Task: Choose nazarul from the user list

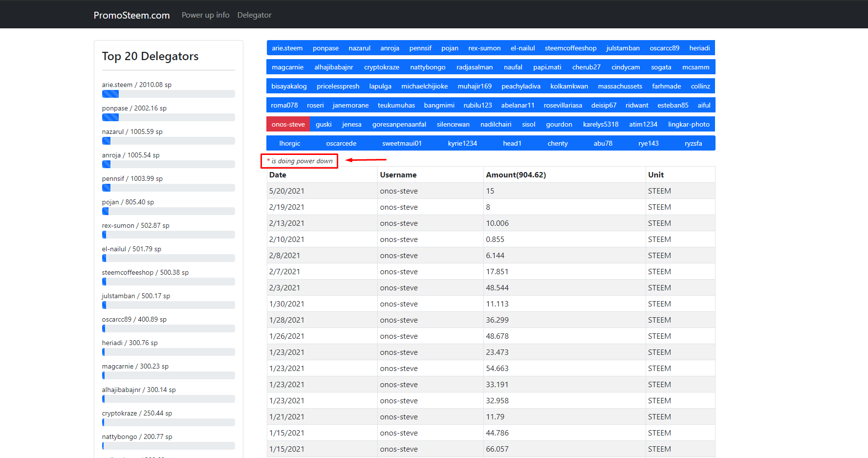Action: pos(360,48)
